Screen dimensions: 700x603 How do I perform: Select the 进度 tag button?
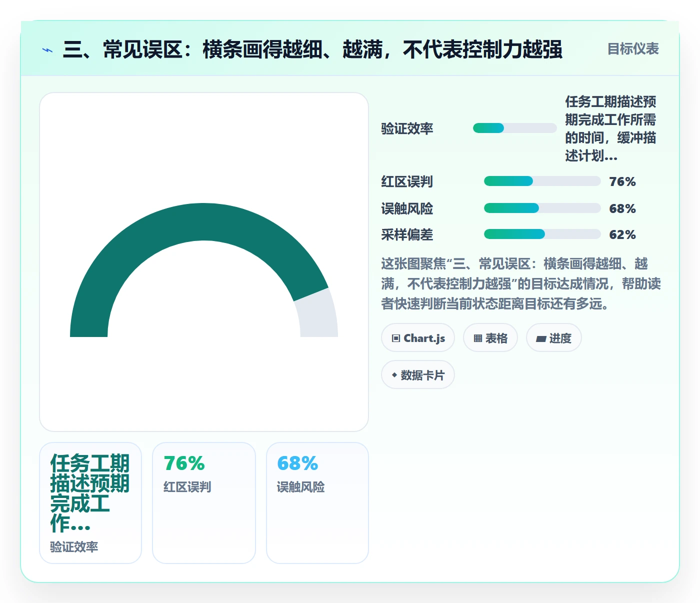[x=554, y=337]
